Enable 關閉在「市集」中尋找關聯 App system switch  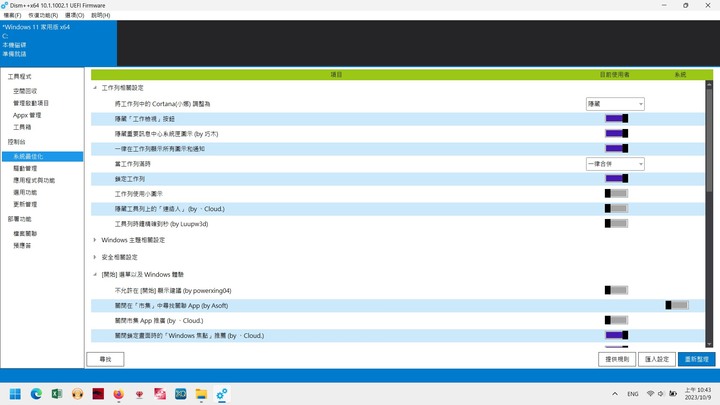(677, 305)
